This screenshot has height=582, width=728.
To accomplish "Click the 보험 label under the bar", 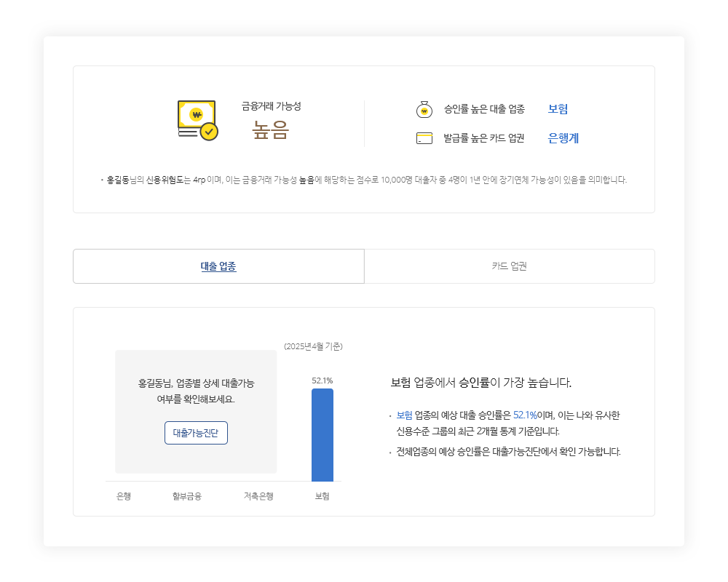I will (322, 496).
